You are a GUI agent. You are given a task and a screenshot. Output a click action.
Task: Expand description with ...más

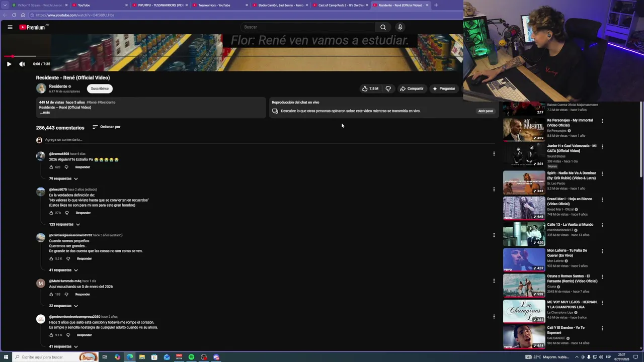click(x=45, y=113)
